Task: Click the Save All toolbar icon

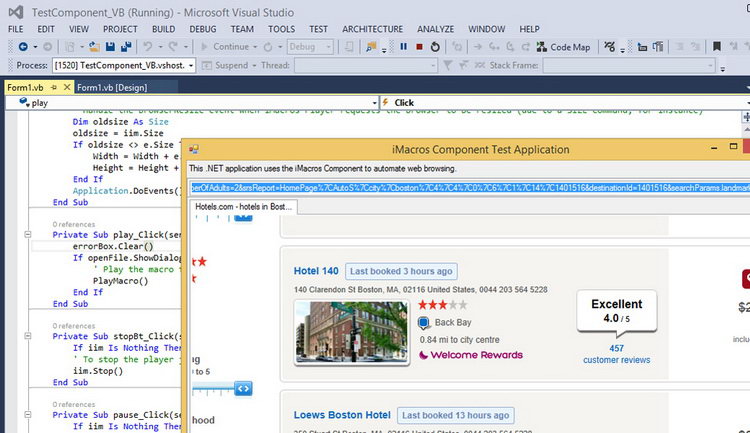Action: [126, 47]
